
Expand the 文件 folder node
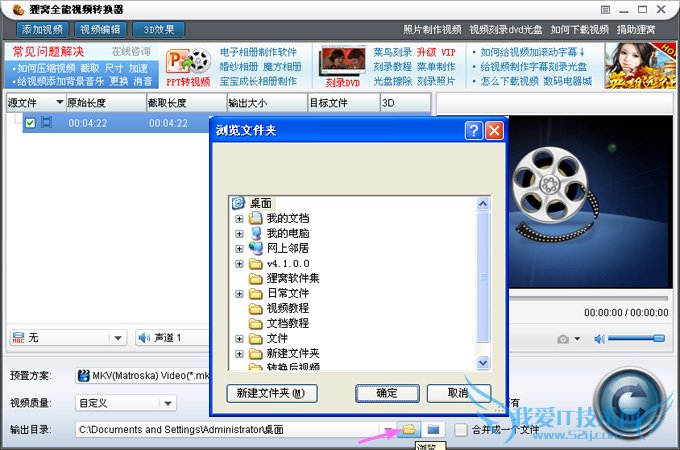pyautogui.click(x=239, y=339)
